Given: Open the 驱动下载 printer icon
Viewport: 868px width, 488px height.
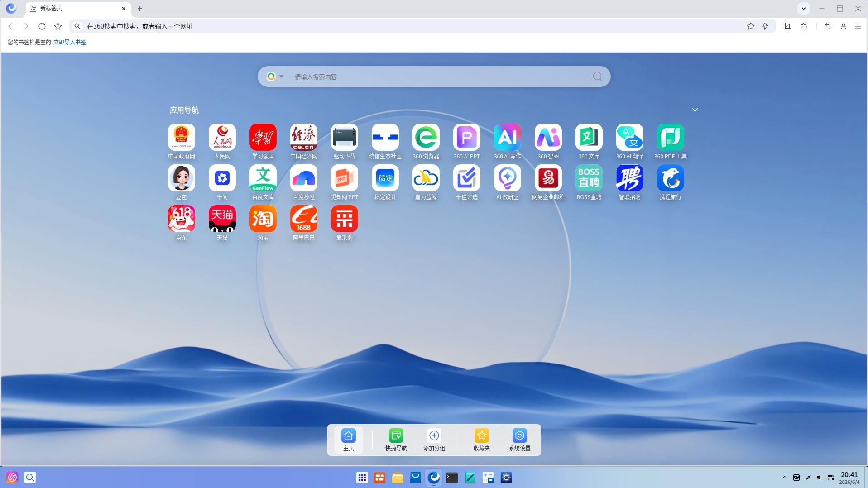Looking at the screenshot, I should pyautogui.click(x=345, y=137).
